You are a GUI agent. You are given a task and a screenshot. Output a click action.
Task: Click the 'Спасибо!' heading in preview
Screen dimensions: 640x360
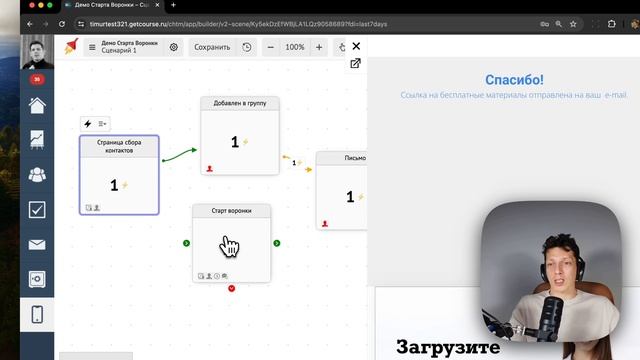point(514,80)
